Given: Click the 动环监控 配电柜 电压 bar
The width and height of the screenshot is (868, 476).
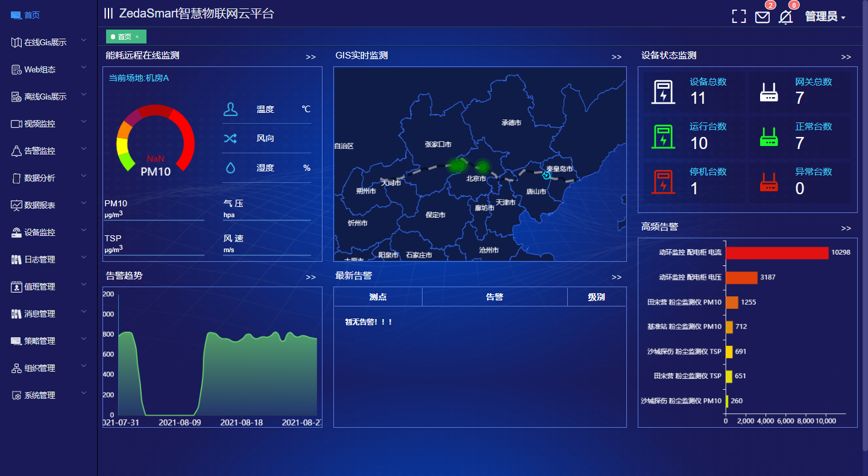Looking at the screenshot, I should 741,278.
